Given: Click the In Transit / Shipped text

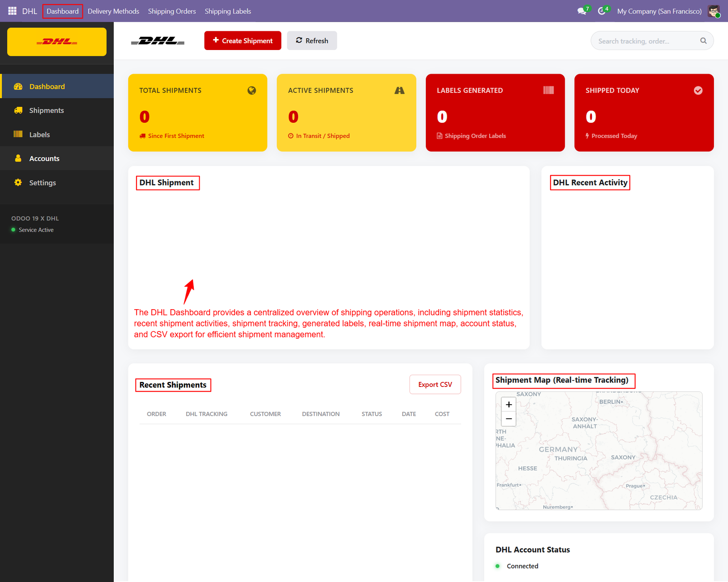Looking at the screenshot, I should pos(323,136).
